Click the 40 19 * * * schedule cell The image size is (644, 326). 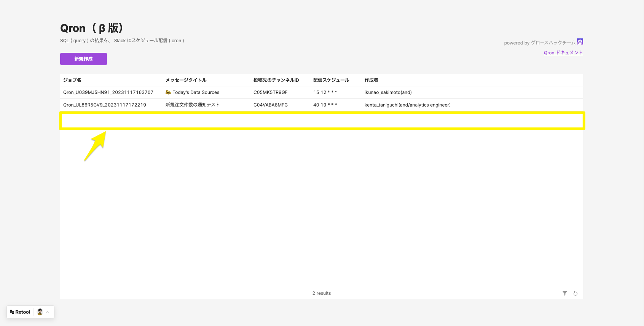(325, 105)
